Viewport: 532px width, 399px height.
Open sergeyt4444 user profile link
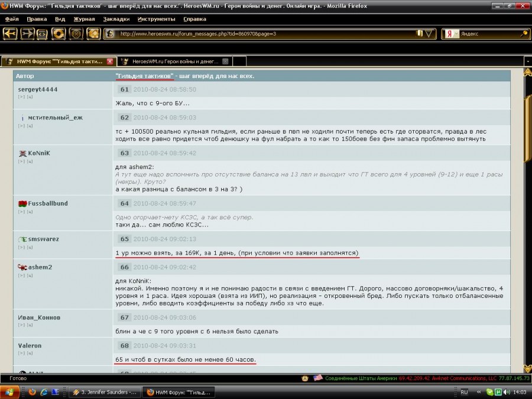click(38, 89)
